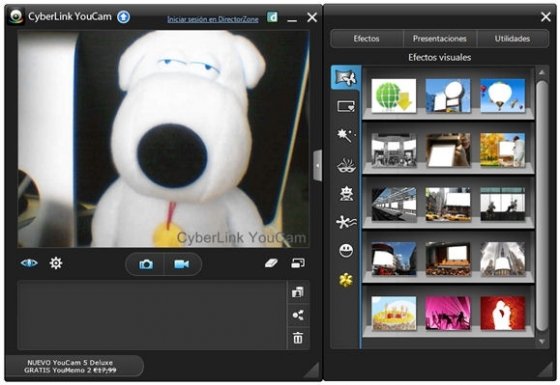This screenshot has height=385, width=560.
Task: Switch to the Utilidades tab
Action: pyautogui.click(x=512, y=39)
